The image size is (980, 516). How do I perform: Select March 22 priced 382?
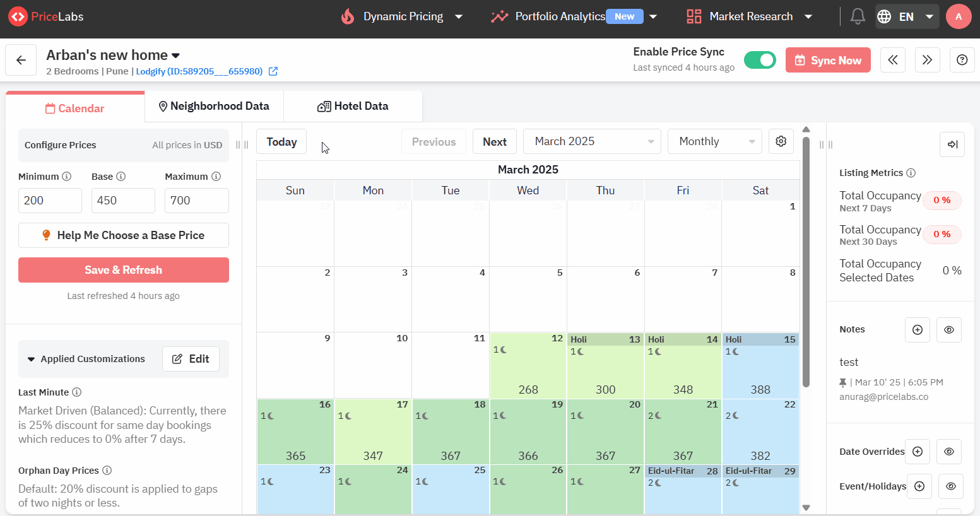tap(760, 431)
